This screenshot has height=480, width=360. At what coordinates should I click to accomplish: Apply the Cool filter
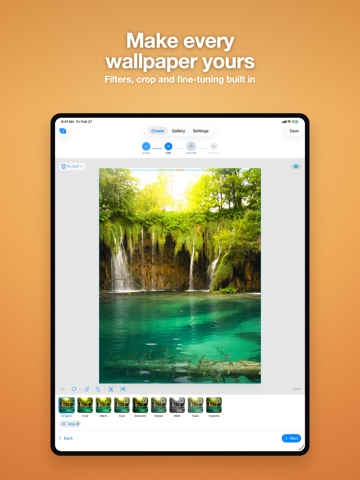pos(122,405)
